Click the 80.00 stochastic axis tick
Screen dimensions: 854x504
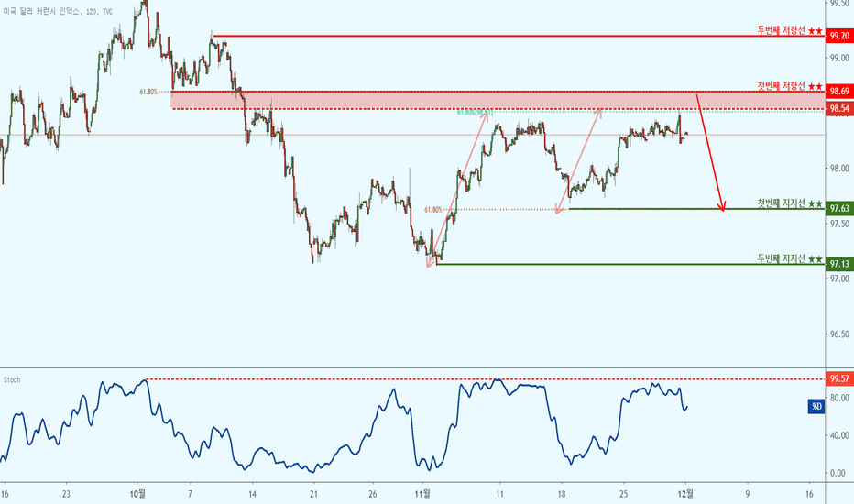pyautogui.click(x=839, y=398)
